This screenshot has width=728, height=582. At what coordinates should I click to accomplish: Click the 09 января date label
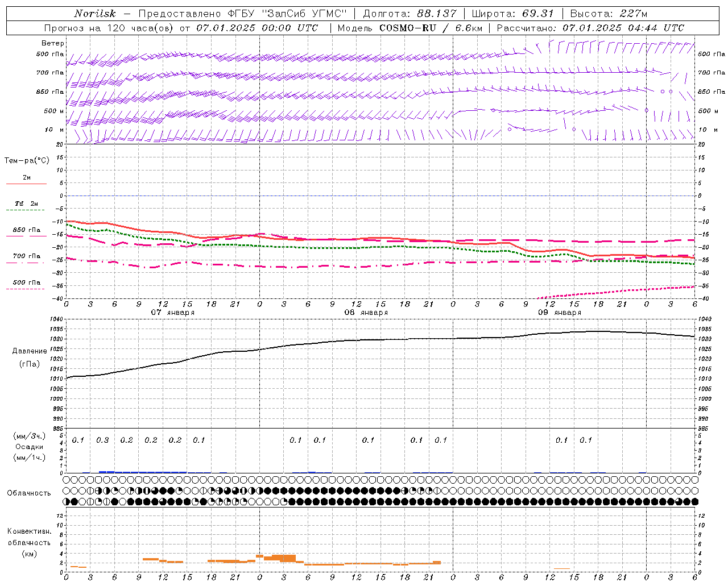tap(560, 313)
